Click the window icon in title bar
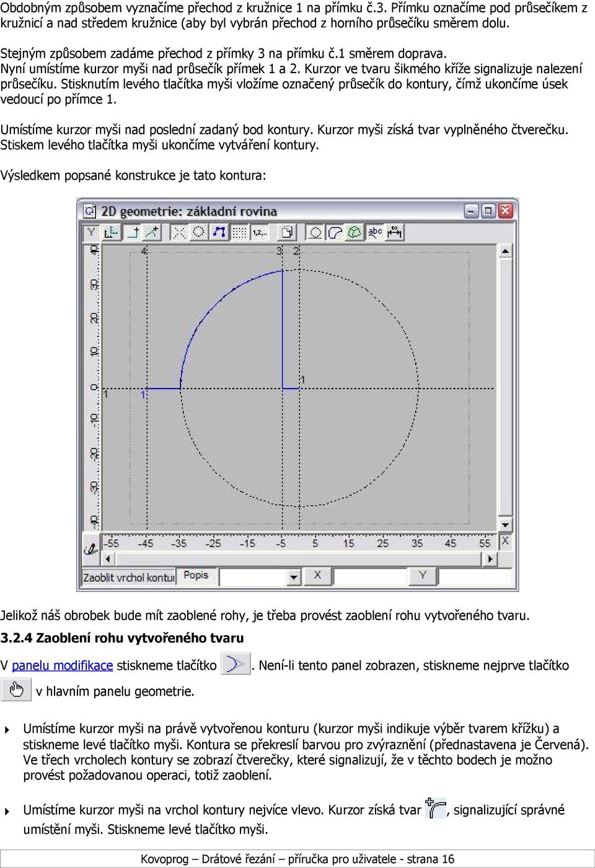Screen dimensions: 595x868 pyautogui.click(x=90, y=211)
